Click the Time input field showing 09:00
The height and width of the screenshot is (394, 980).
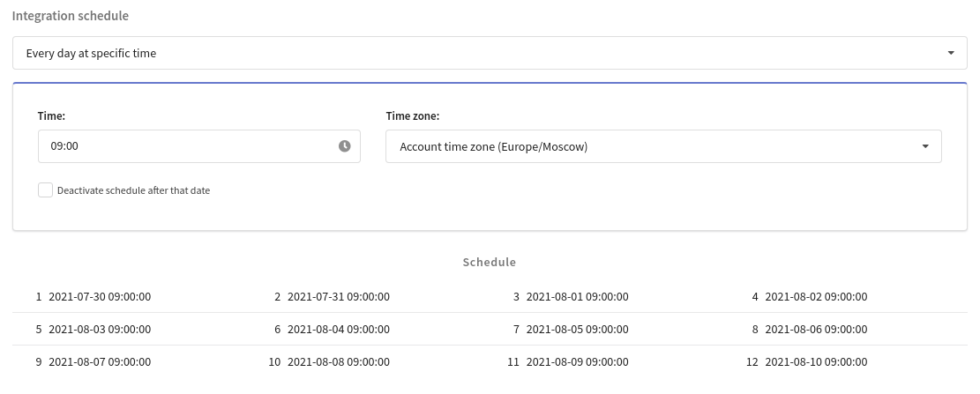(x=198, y=146)
